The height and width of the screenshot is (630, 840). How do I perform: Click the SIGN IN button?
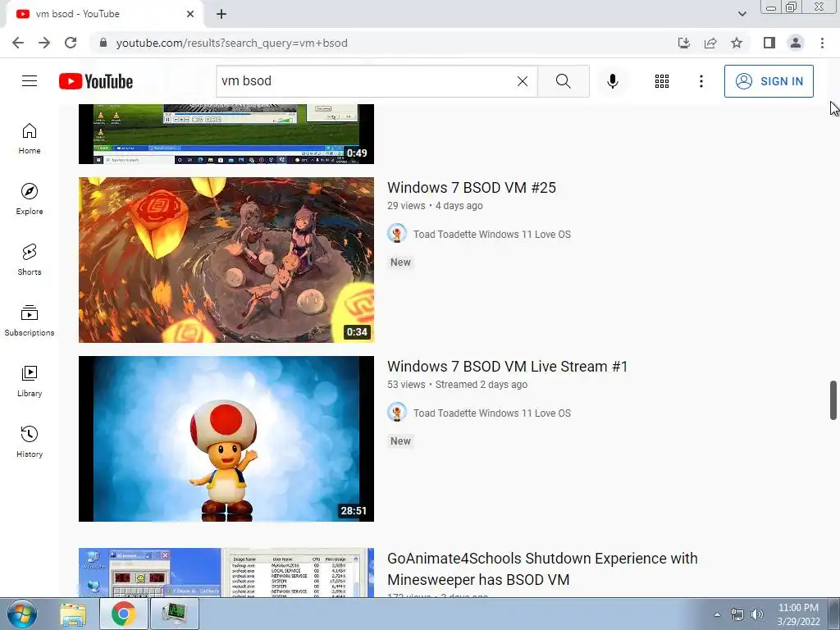click(x=769, y=81)
